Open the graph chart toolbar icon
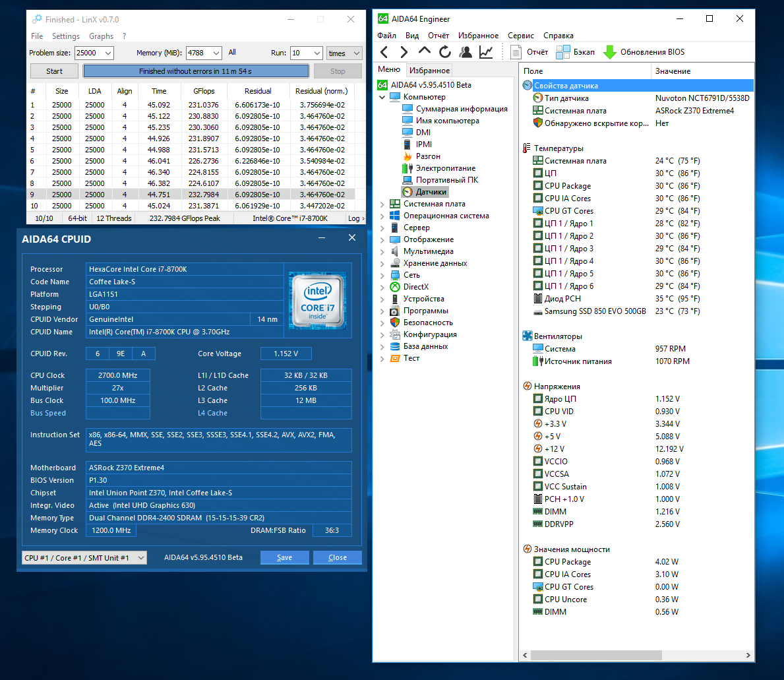This screenshot has width=784, height=680. tap(486, 52)
